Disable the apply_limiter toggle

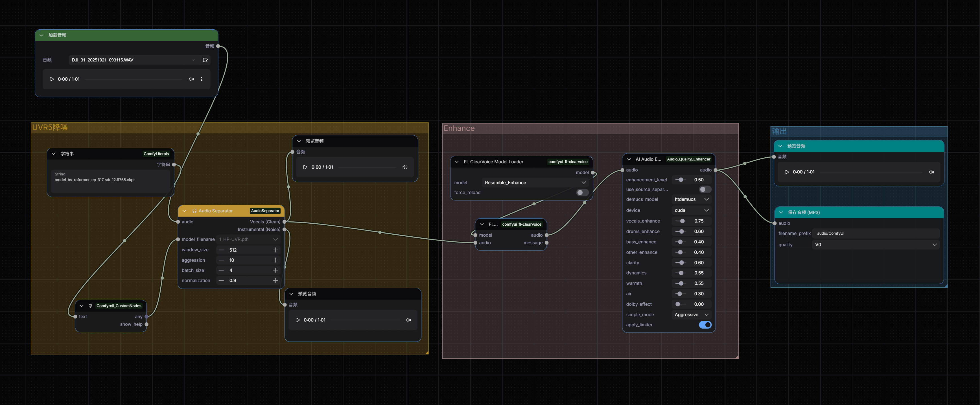coord(705,325)
